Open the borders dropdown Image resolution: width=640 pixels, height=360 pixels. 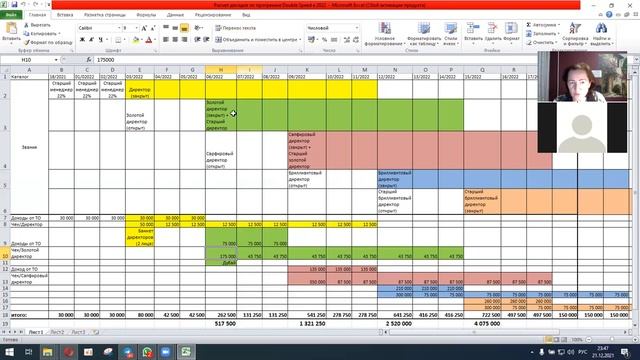point(124,40)
